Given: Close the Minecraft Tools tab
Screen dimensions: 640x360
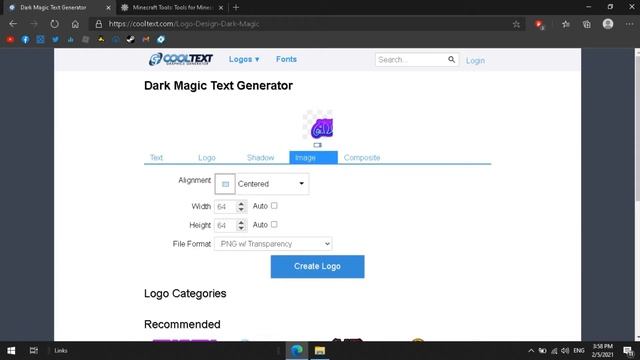Looking at the screenshot, I should click(x=221, y=8).
